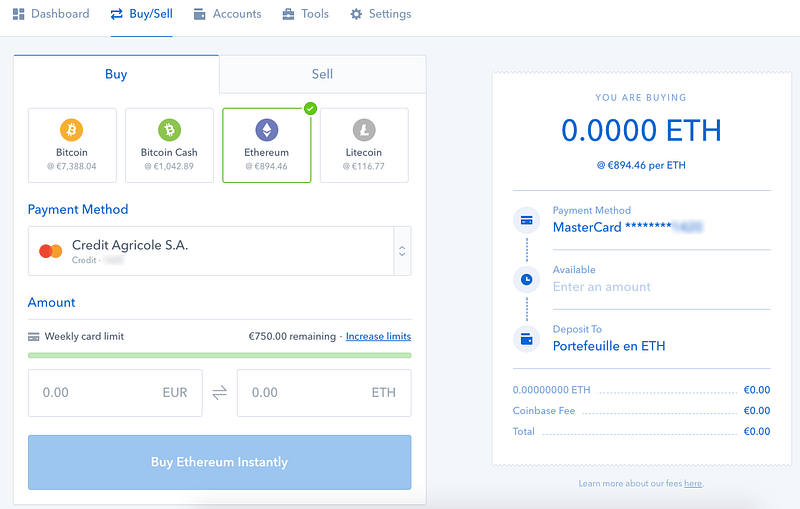The height and width of the screenshot is (509, 800).
Task: Click the 'Weekly card limit' label
Action: click(84, 337)
